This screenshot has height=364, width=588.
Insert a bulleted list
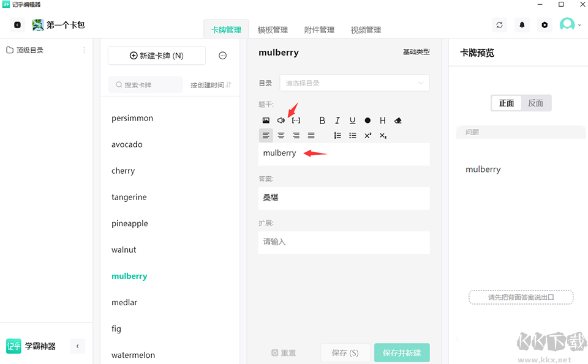pyautogui.click(x=353, y=135)
